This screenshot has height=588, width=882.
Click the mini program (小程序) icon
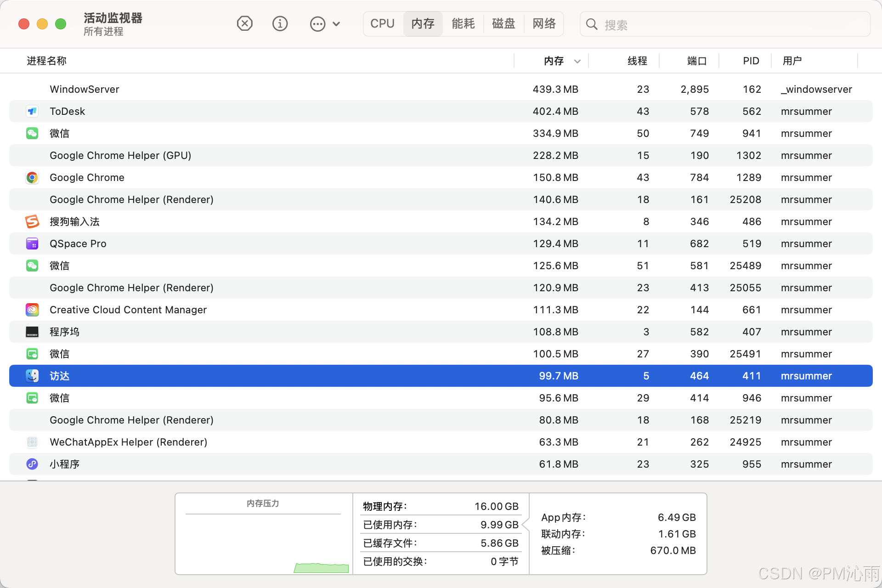pyautogui.click(x=32, y=464)
